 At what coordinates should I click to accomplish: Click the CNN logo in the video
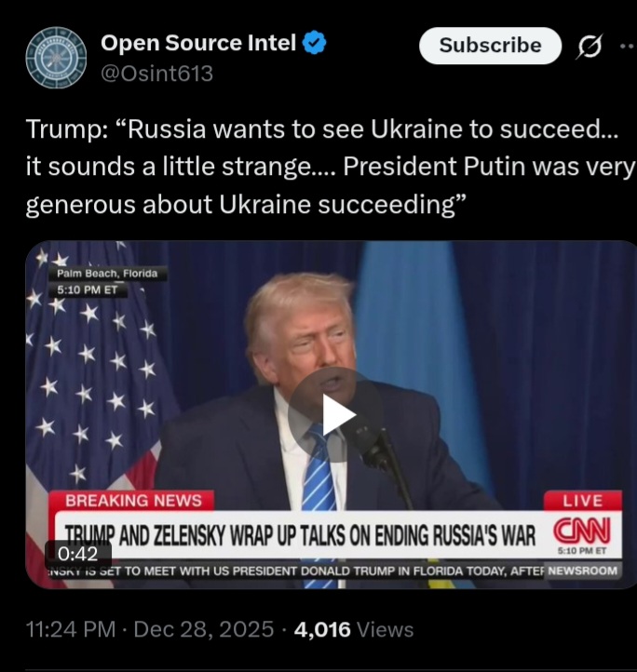pos(582,531)
